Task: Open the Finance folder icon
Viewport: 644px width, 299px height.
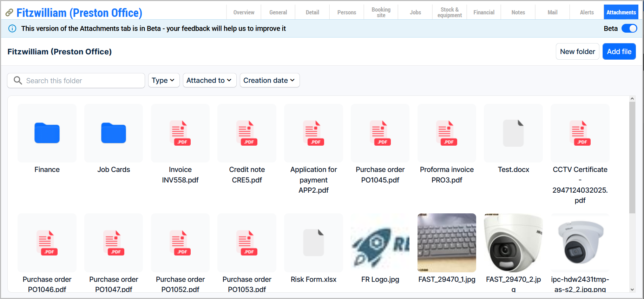Action: click(47, 133)
